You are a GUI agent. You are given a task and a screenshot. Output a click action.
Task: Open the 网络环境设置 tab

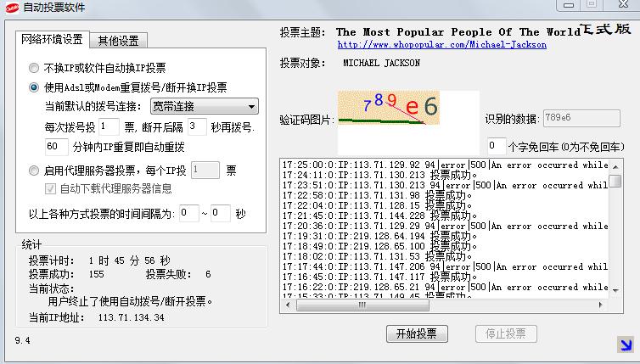pos(52,39)
